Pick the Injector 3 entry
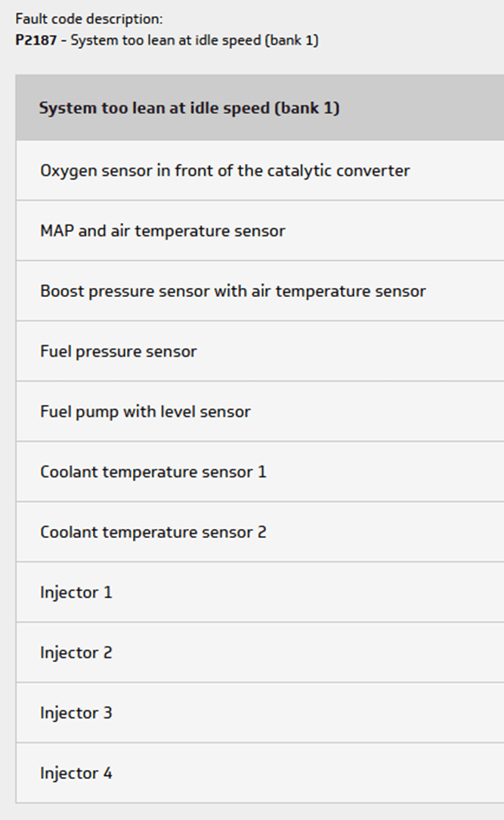 [x=260, y=712]
